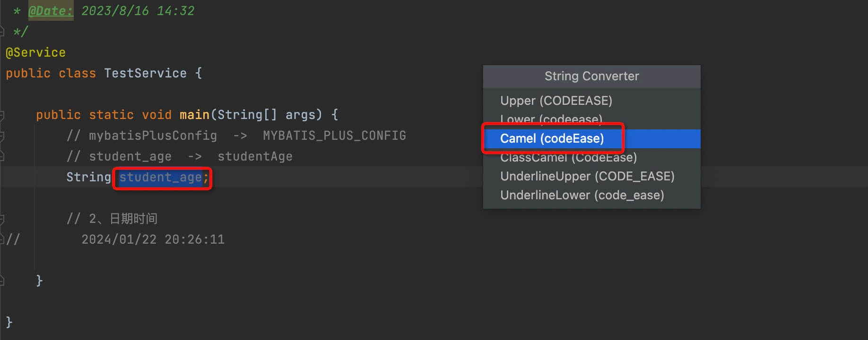Click the highlighted student_age variable

(x=160, y=177)
